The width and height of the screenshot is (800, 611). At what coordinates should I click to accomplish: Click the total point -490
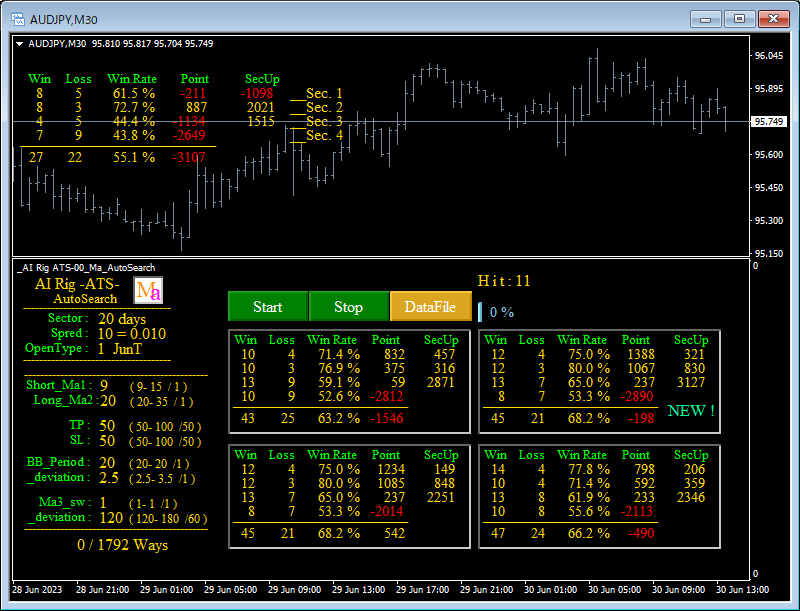[641, 533]
